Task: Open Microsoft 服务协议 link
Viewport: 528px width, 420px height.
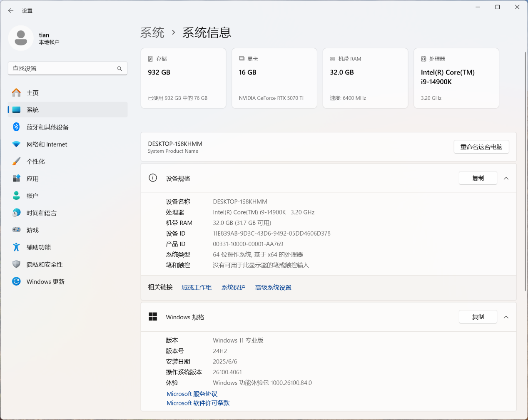Action: [x=192, y=394]
